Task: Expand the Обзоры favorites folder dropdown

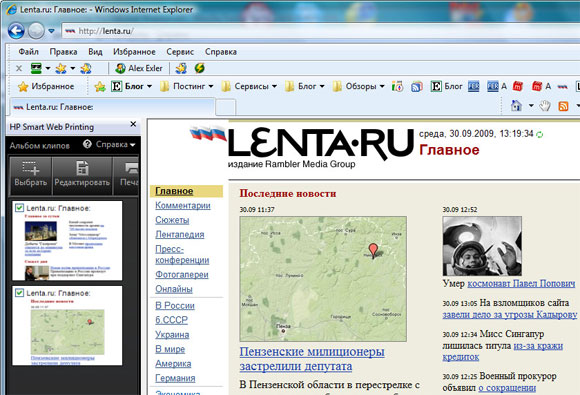Action: [382, 87]
